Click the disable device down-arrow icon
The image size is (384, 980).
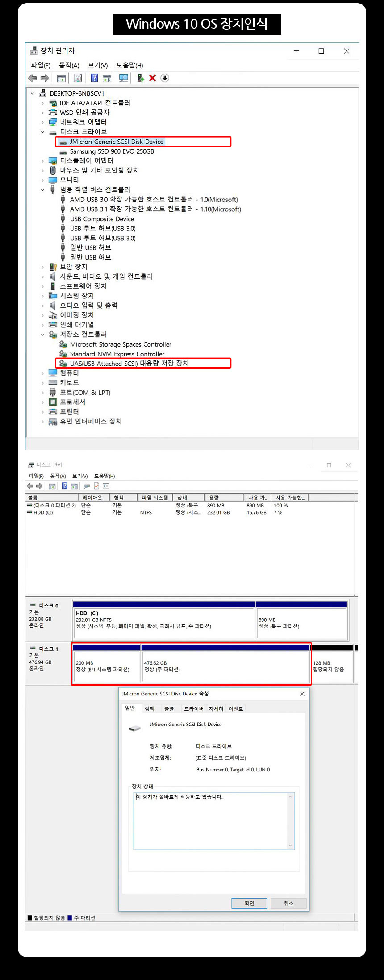pyautogui.click(x=165, y=78)
